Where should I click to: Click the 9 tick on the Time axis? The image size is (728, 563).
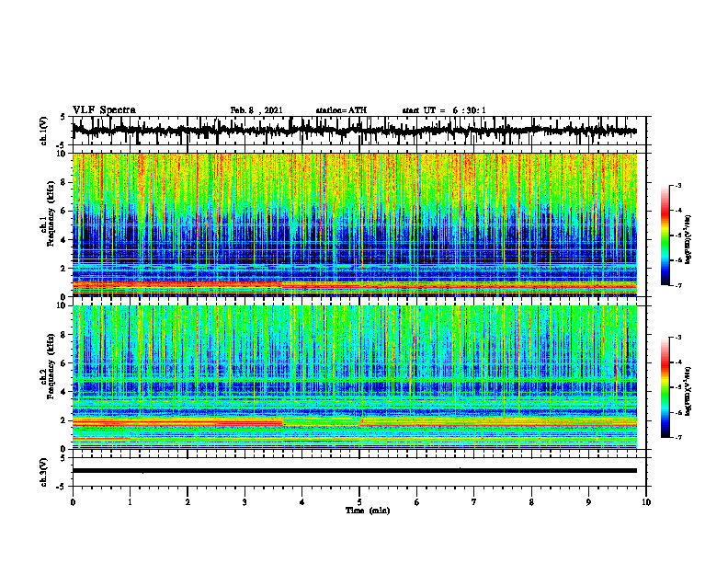click(x=588, y=502)
